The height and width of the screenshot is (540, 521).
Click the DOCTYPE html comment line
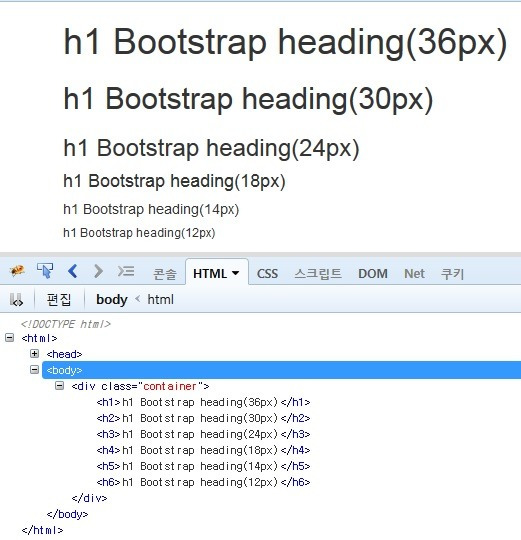click(66, 324)
